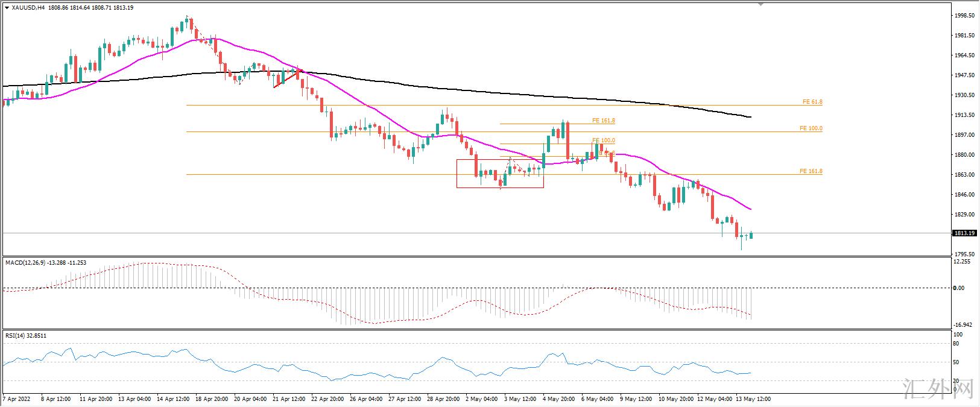Click the 2 May 04:00 time label
The width and height of the screenshot is (980, 407).
(x=483, y=399)
